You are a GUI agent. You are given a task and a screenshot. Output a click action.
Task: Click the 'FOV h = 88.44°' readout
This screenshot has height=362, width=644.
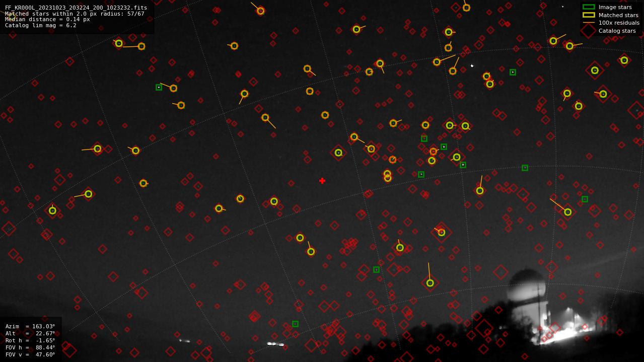(x=30, y=347)
